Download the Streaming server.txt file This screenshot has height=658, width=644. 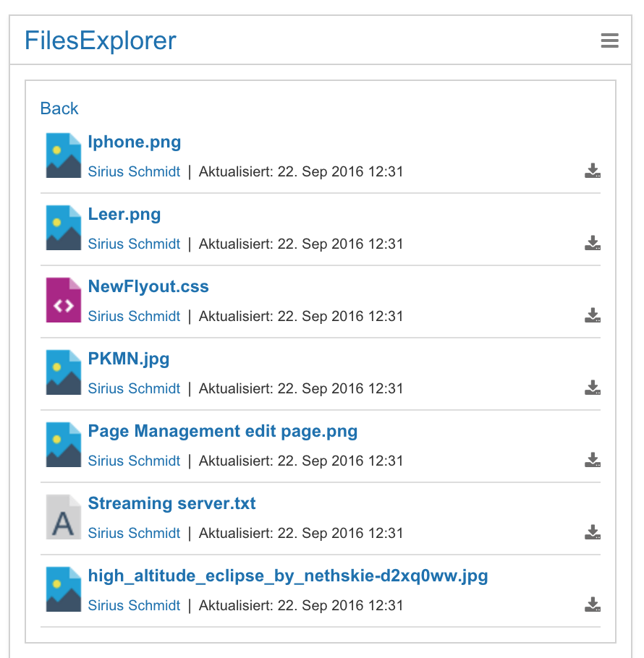point(593,533)
